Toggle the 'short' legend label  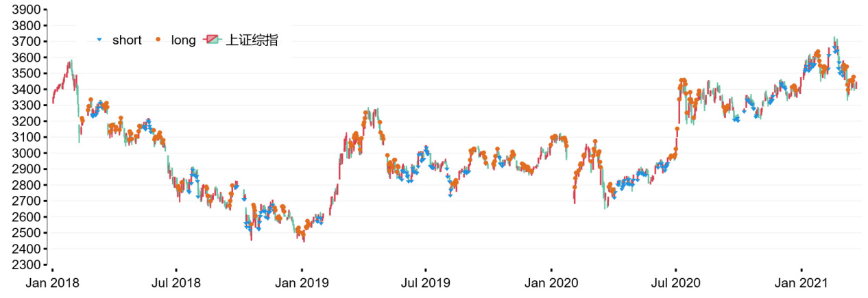click(127, 40)
